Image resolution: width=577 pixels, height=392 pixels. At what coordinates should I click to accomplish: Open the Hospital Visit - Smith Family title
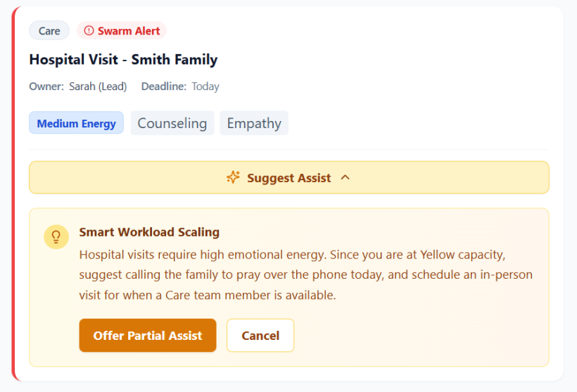pos(123,60)
